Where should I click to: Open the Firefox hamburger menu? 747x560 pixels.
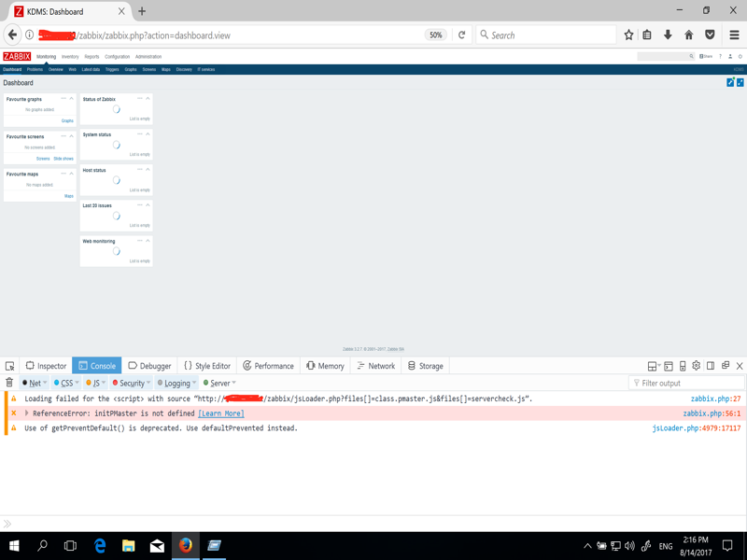(x=734, y=35)
